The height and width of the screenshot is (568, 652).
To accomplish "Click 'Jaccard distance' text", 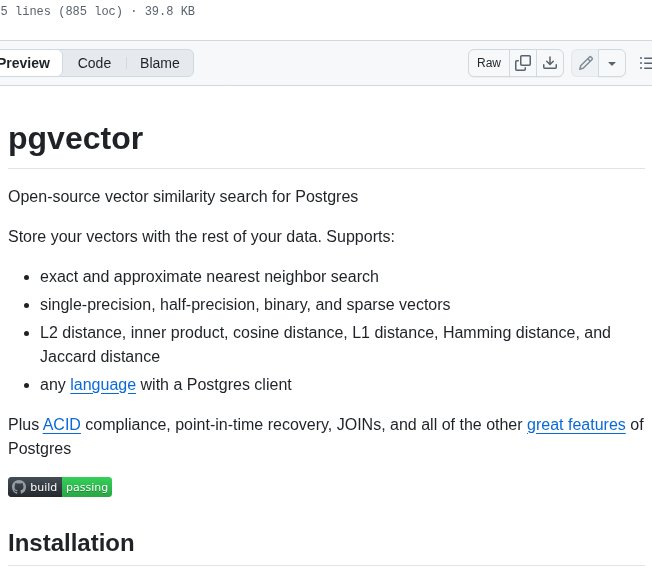I will 100,356.
